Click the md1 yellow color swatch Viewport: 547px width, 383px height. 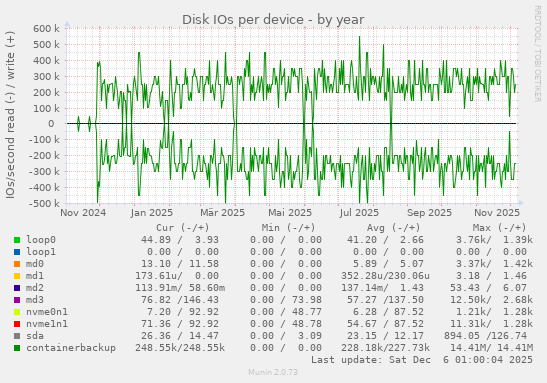(x=17, y=276)
